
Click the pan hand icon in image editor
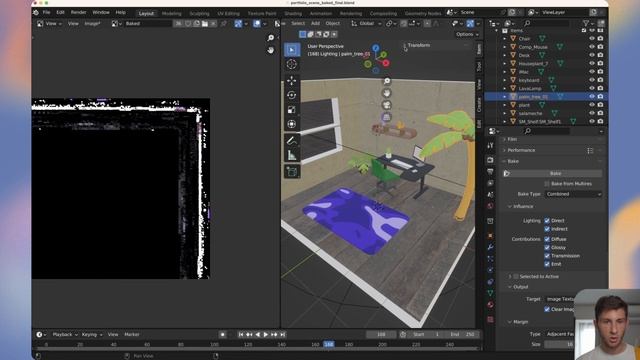(x=271, y=50)
